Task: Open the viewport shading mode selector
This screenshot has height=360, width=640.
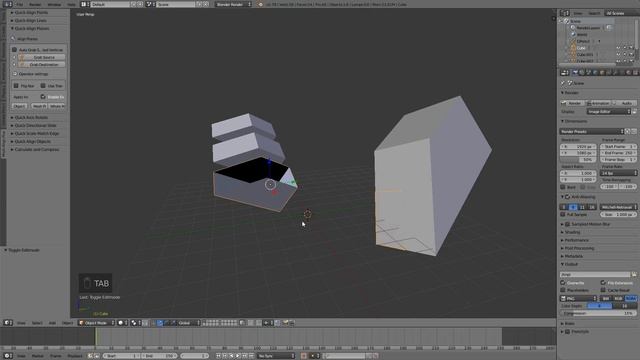Action: (122, 323)
